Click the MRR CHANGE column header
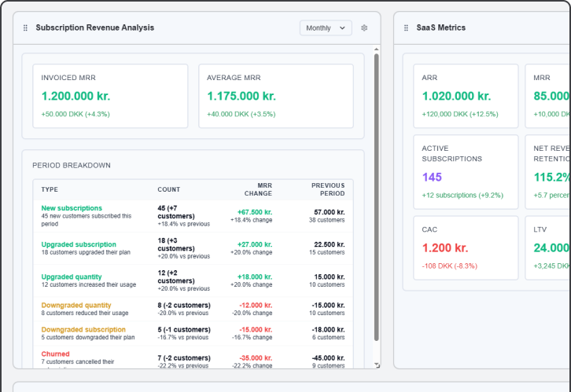 258,189
